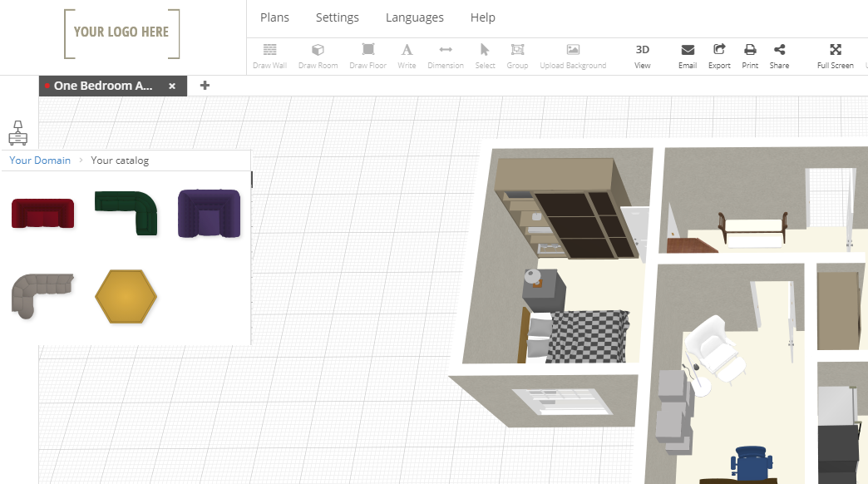Use the Group tool
The image size is (868, 484).
(x=517, y=56)
